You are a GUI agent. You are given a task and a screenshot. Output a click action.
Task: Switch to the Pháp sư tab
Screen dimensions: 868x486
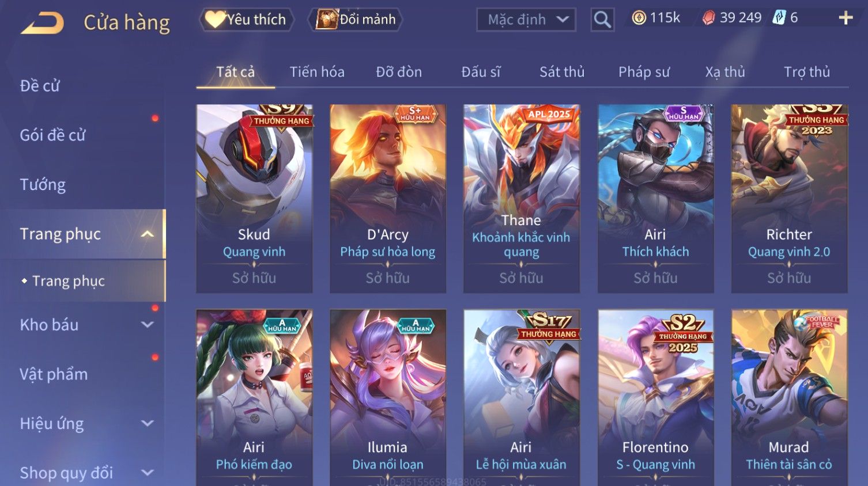click(x=644, y=72)
